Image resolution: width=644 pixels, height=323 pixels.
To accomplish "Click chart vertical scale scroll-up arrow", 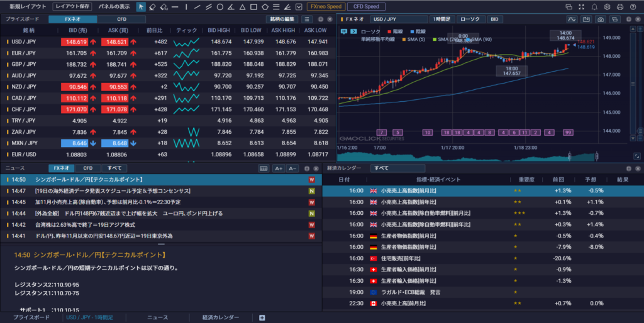I will 633,29.
